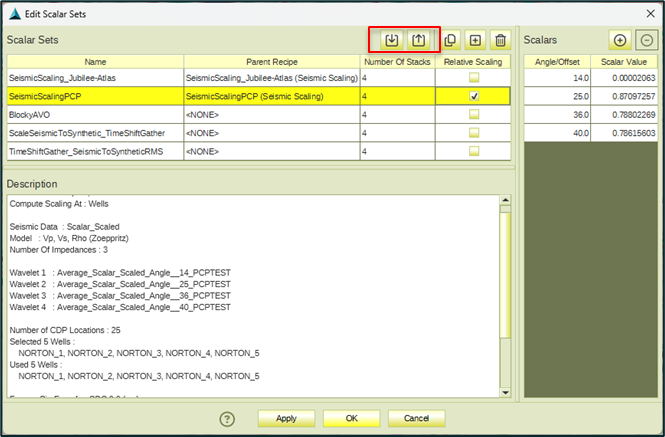
Task: Select the SeismicScalingPCP name cell
Action: pos(95,96)
